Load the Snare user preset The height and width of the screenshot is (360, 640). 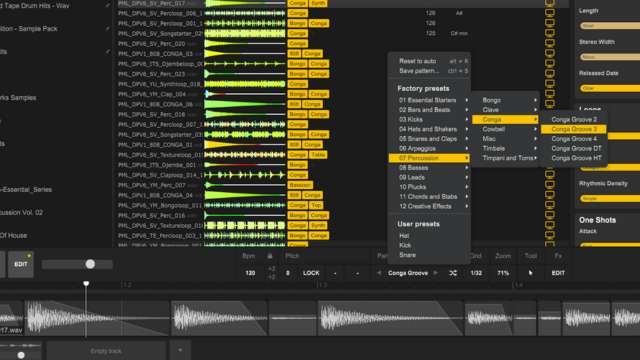[x=407, y=255]
